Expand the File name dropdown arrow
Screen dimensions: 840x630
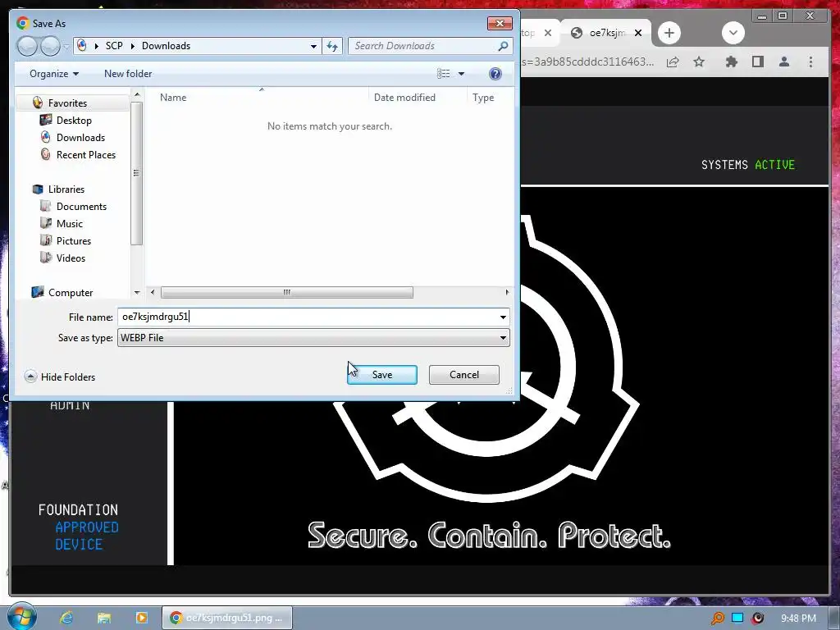pyautogui.click(x=503, y=317)
